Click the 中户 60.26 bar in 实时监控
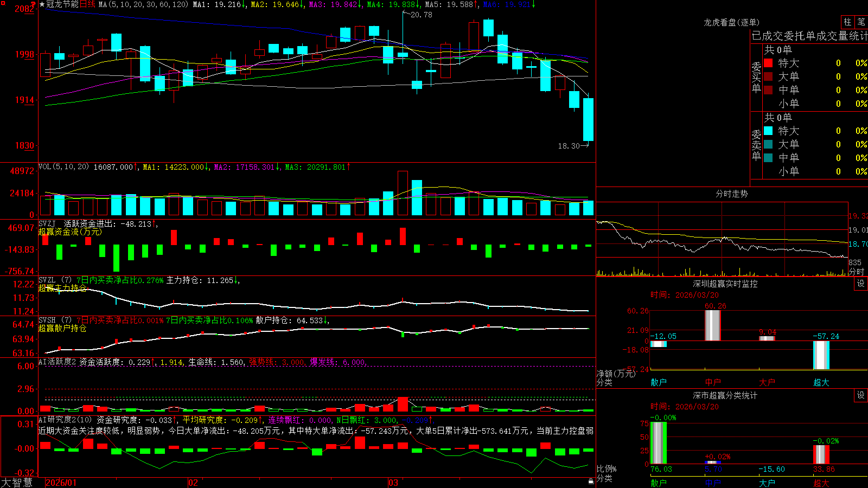The height and width of the screenshot is (488, 868). (713, 325)
